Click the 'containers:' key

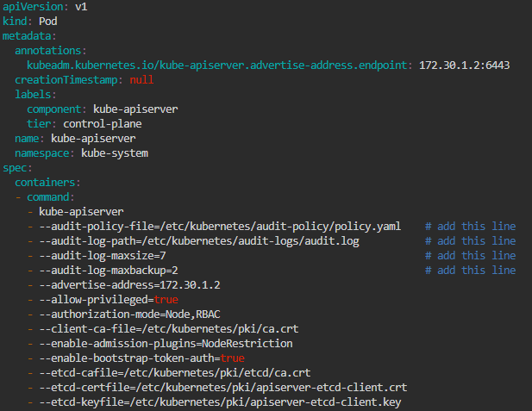click(x=47, y=183)
